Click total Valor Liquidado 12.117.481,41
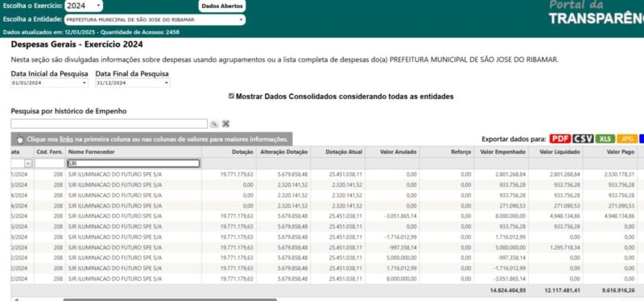644x301 pixels. click(563, 291)
